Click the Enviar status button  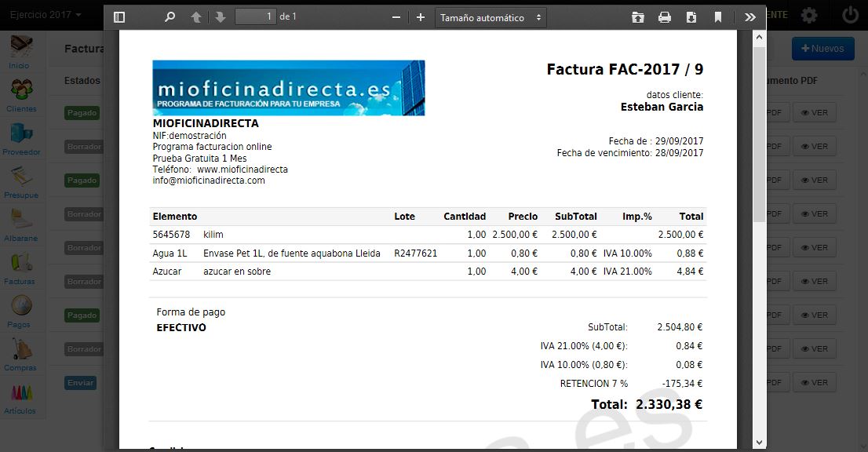tap(81, 383)
